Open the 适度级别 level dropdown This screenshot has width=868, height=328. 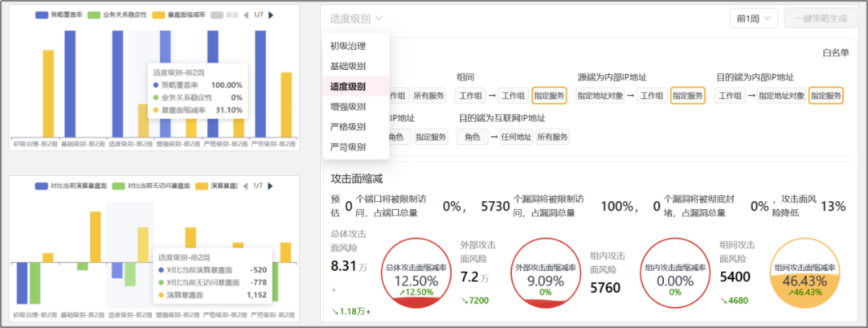click(356, 18)
